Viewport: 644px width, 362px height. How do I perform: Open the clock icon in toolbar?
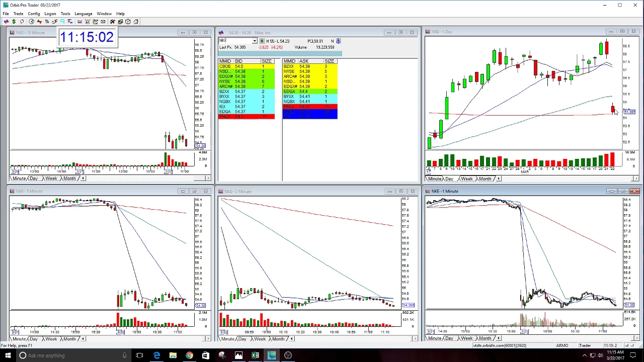pyautogui.click(x=31, y=21)
